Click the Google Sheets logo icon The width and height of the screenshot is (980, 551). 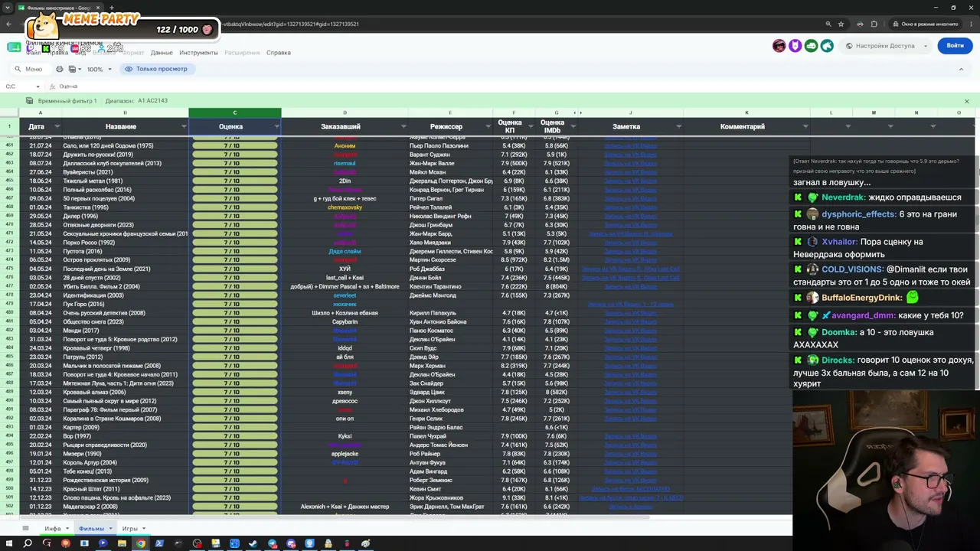click(x=14, y=47)
